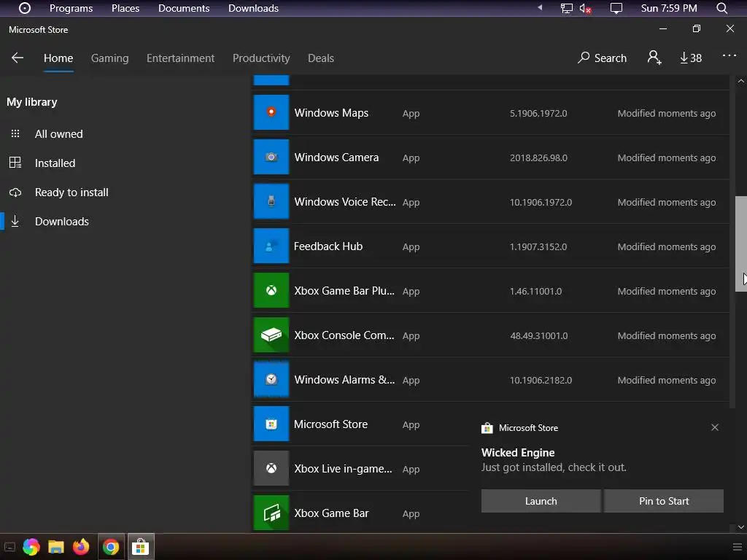Click the Windows Camera app icon

tap(271, 157)
